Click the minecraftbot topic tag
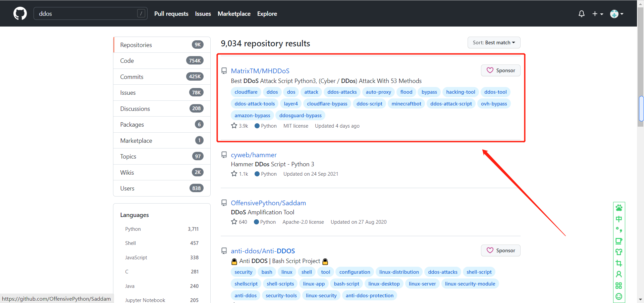 (x=406, y=104)
